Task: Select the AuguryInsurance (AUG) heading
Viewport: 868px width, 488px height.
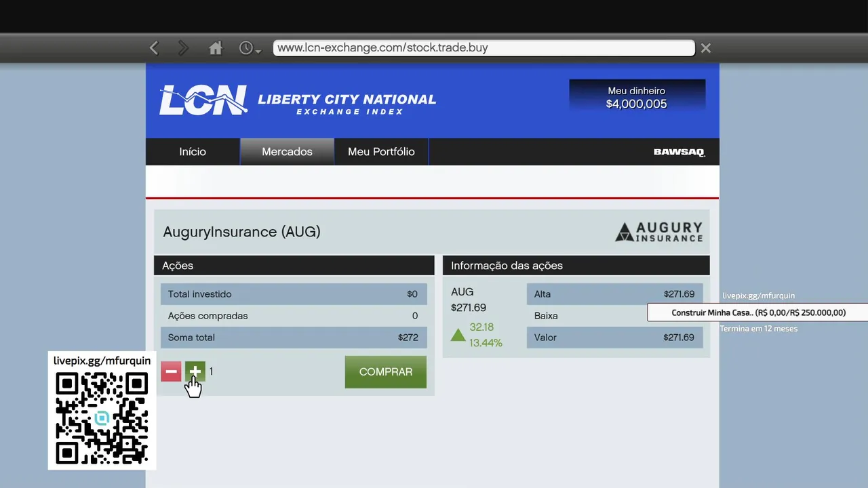Action: pos(241,232)
